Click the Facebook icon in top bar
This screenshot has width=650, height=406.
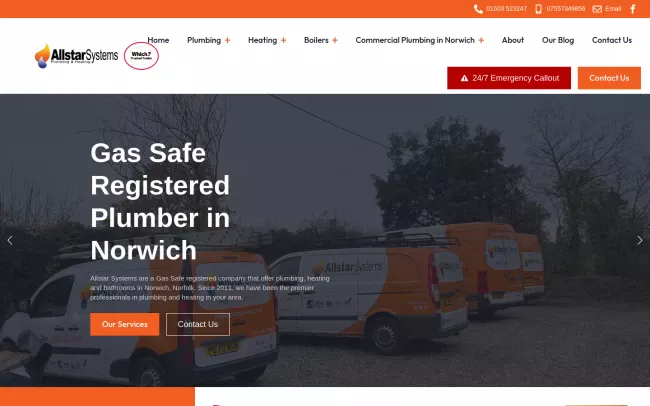[x=633, y=9]
